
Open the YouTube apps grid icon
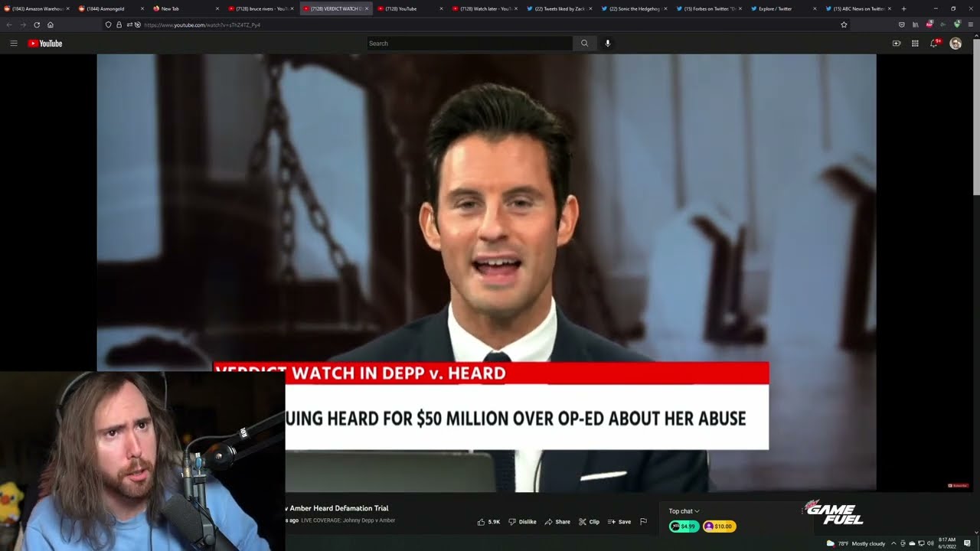coord(915,44)
